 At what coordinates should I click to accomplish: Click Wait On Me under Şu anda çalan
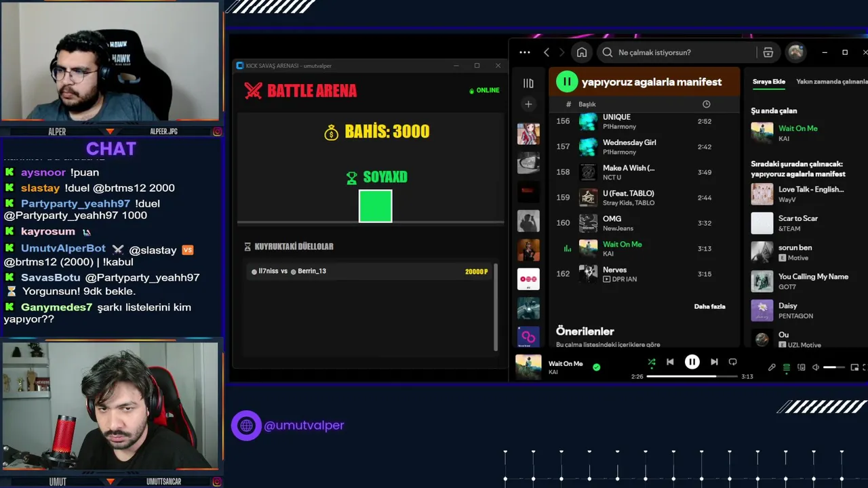[x=797, y=128]
